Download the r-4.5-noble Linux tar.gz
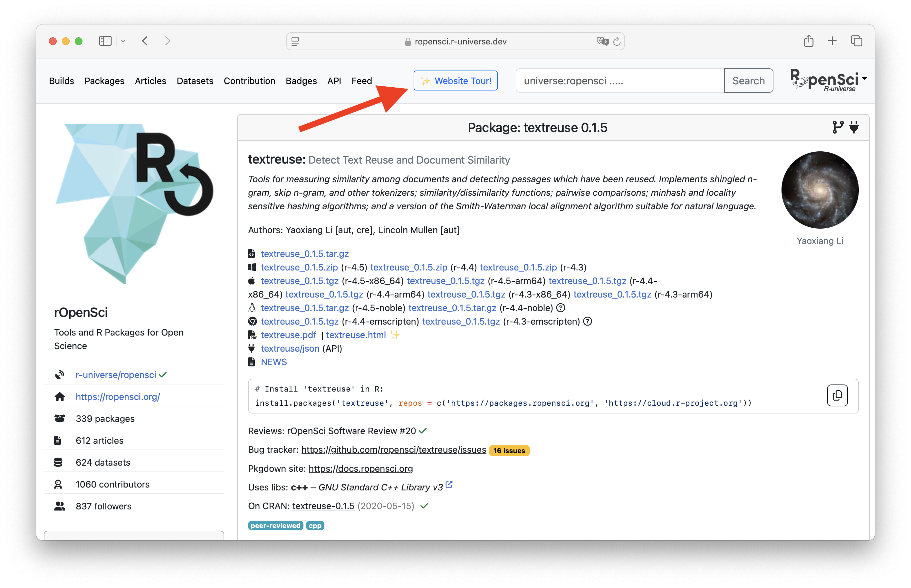 click(x=304, y=308)
